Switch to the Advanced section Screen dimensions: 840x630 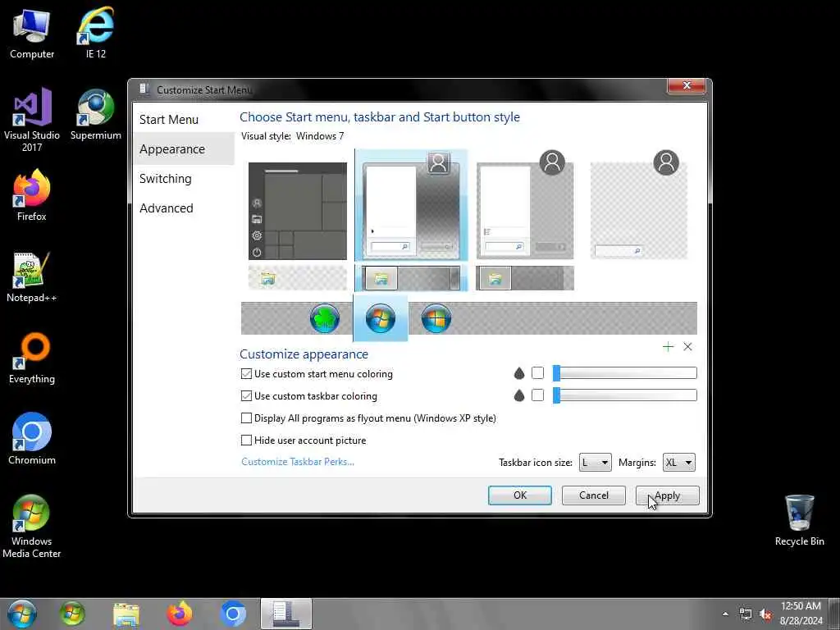tap(166, 208)
